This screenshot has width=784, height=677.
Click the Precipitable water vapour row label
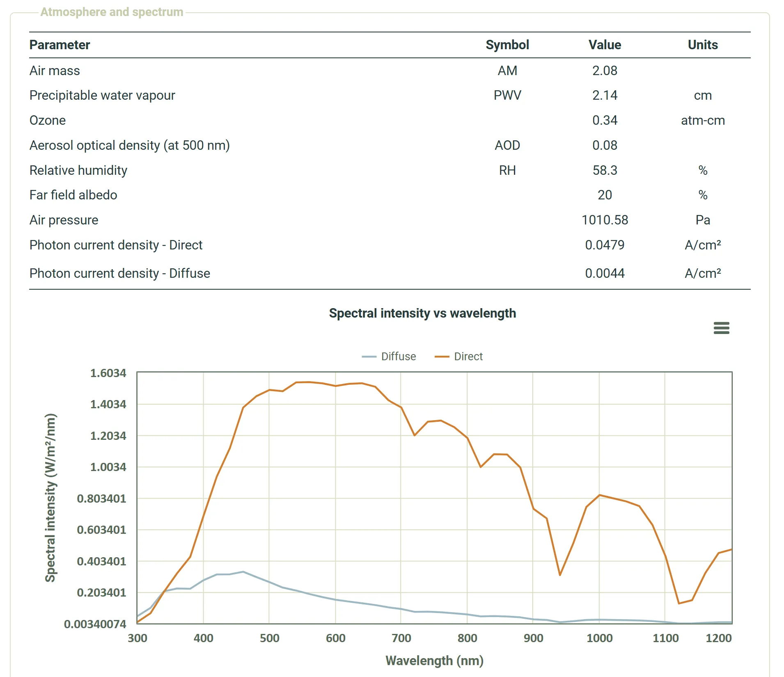click(x=102, y=95)
